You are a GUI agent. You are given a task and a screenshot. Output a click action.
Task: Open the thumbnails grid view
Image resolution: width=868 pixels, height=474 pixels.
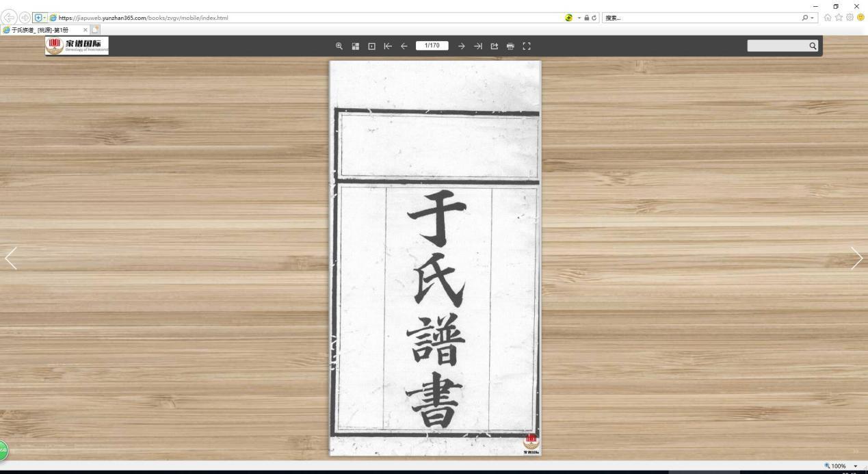(x=356, y=46)
